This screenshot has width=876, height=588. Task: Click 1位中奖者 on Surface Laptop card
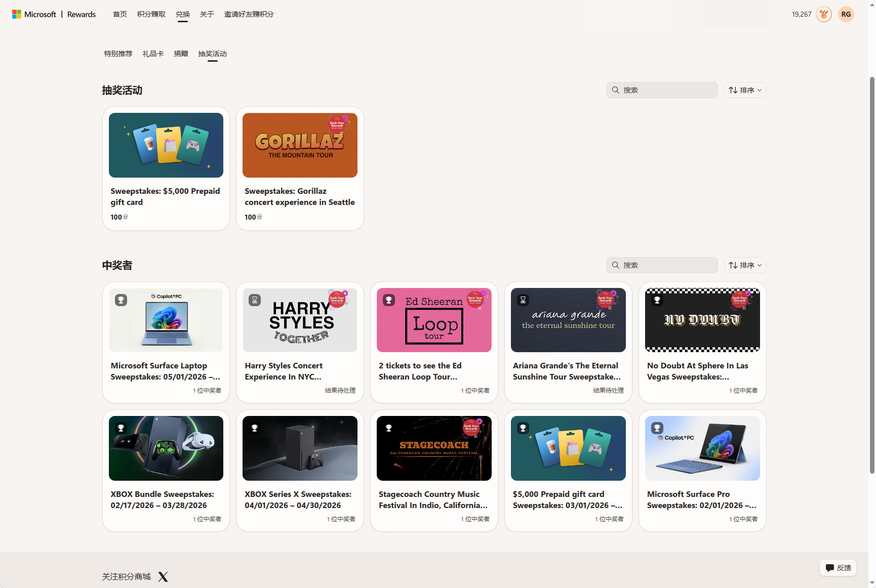tap(207, 391)
